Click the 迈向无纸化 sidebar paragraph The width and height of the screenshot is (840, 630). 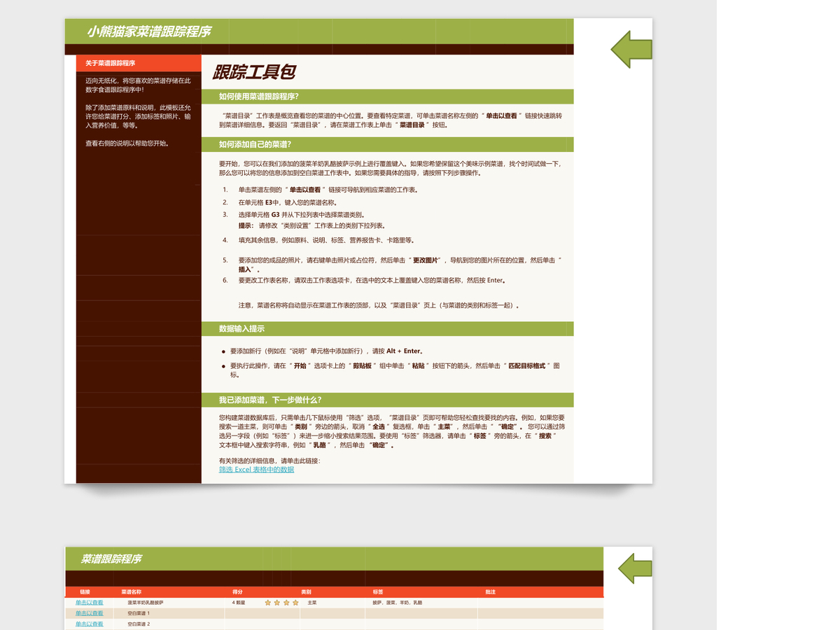coord(138,85)
